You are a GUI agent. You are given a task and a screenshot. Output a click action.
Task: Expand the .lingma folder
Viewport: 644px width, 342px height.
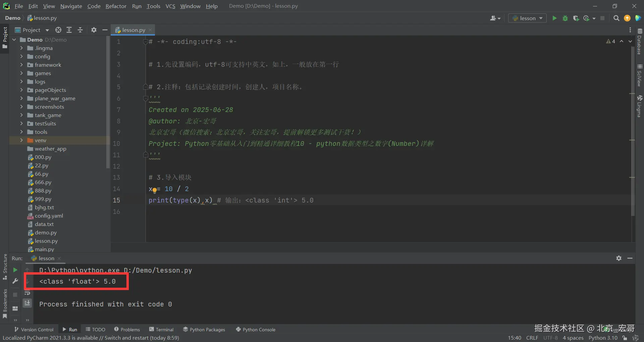21,48
